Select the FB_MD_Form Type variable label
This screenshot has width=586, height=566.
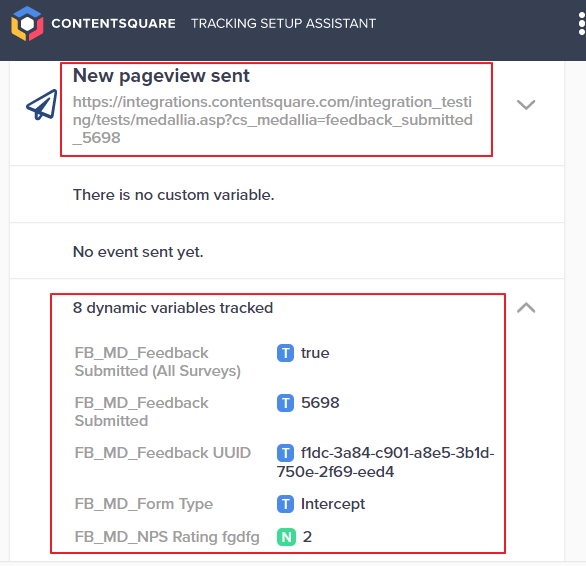[144, 504]
